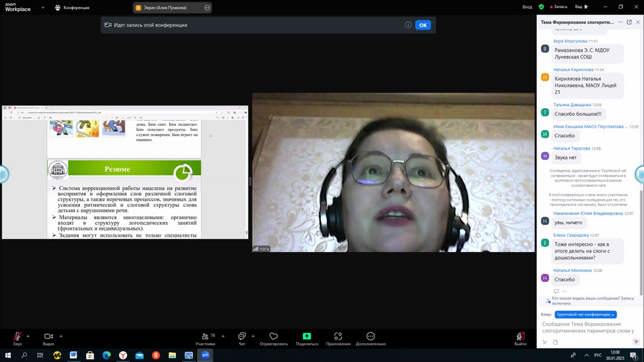Expand Zoom Workplace dropdown arrow
Viewport: 644px width, 362px height.
(x=43, y=8)
